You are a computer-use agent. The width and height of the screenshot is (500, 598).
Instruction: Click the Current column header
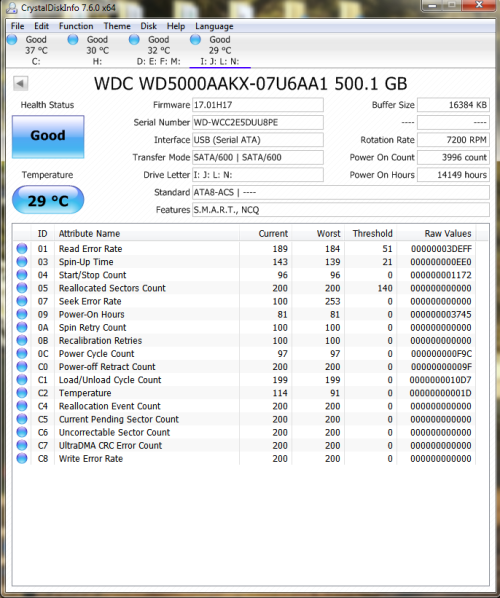coord(265,233)
